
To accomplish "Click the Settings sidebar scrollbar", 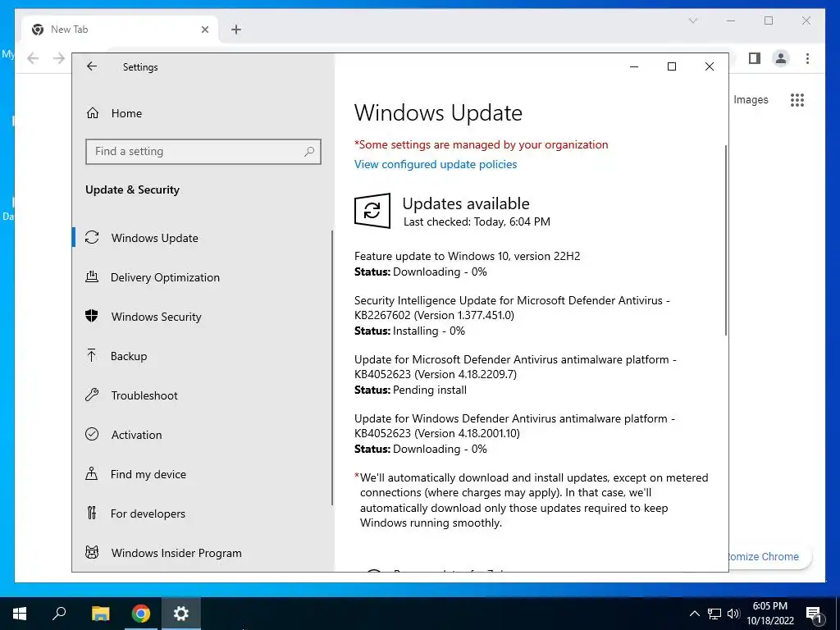I will [332, 368].
